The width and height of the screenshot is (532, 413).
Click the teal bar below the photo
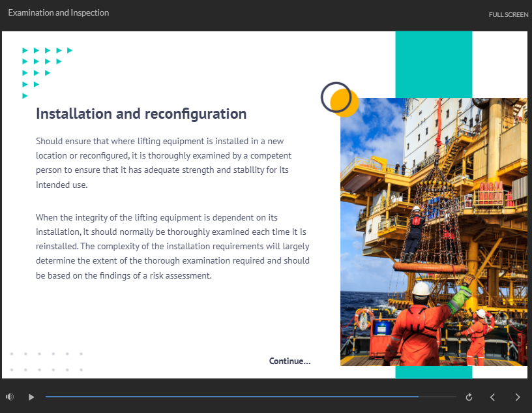tap(434, 372)
